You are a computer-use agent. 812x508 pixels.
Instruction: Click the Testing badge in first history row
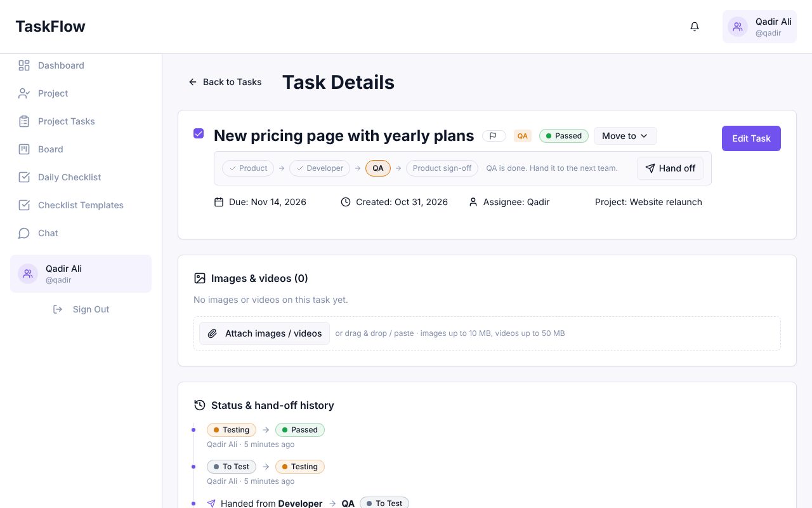click(232, 430)
